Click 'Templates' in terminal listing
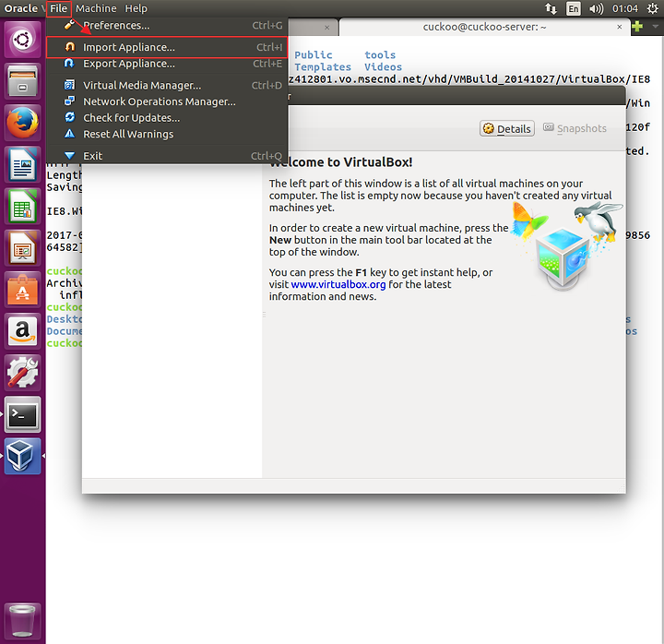 tap(323, 67)
